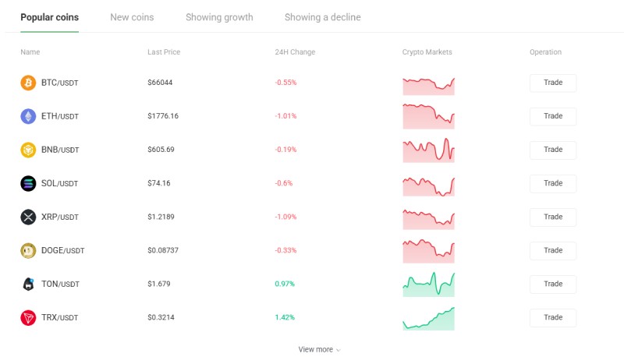Switch to the New coins tab
The width and height of the screenshot is (624, 364).
coord(132,17)
